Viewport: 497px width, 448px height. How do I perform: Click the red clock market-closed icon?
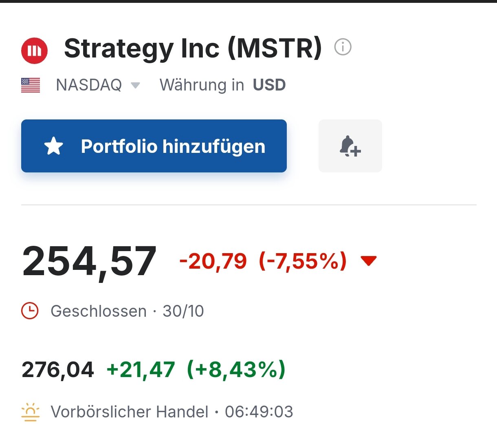click(30, 311)
